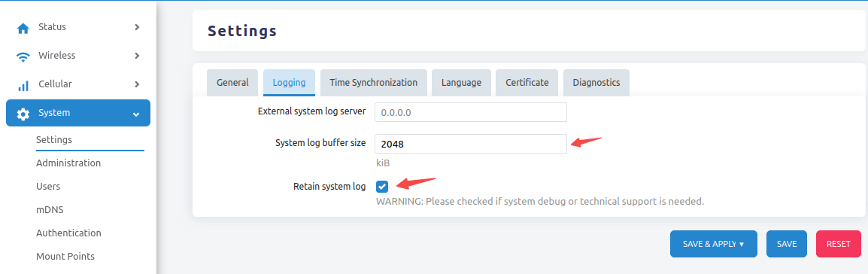868x274 pixels.
Task: Select the Logging tab
Action: [289, 83]
